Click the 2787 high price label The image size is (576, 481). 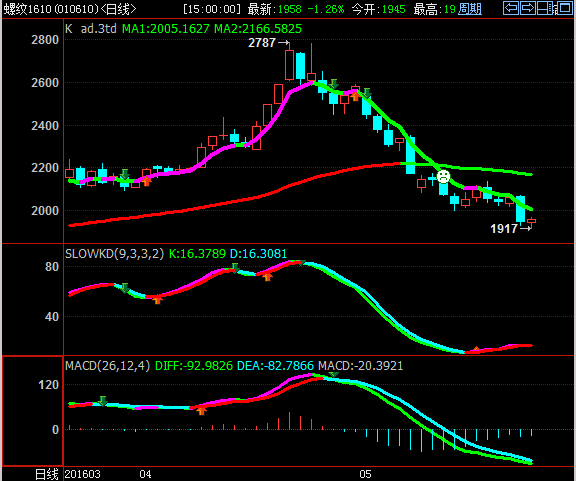262,43
